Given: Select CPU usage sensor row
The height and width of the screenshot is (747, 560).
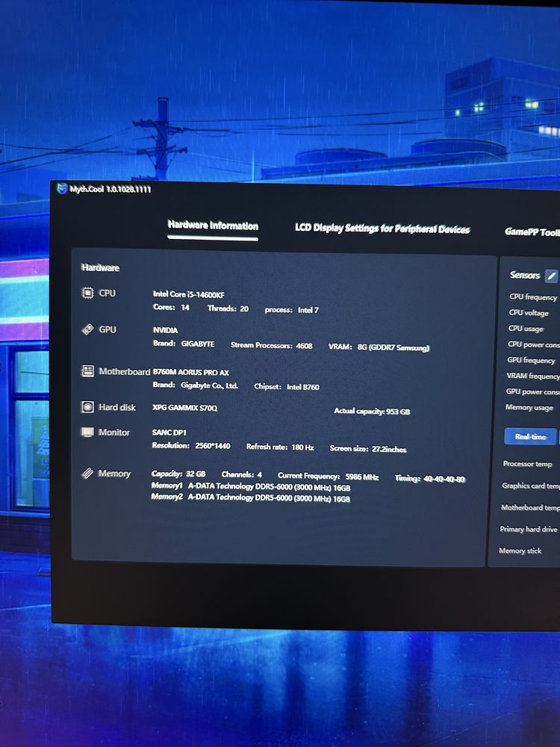Looking at the screenshot, I should pyautogui.click(x=526, y=328).
